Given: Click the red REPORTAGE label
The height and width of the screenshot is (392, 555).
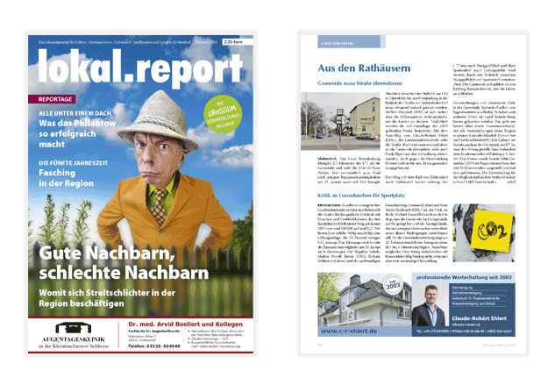Looking at the screenshot, I should click(x=52, y=100).
